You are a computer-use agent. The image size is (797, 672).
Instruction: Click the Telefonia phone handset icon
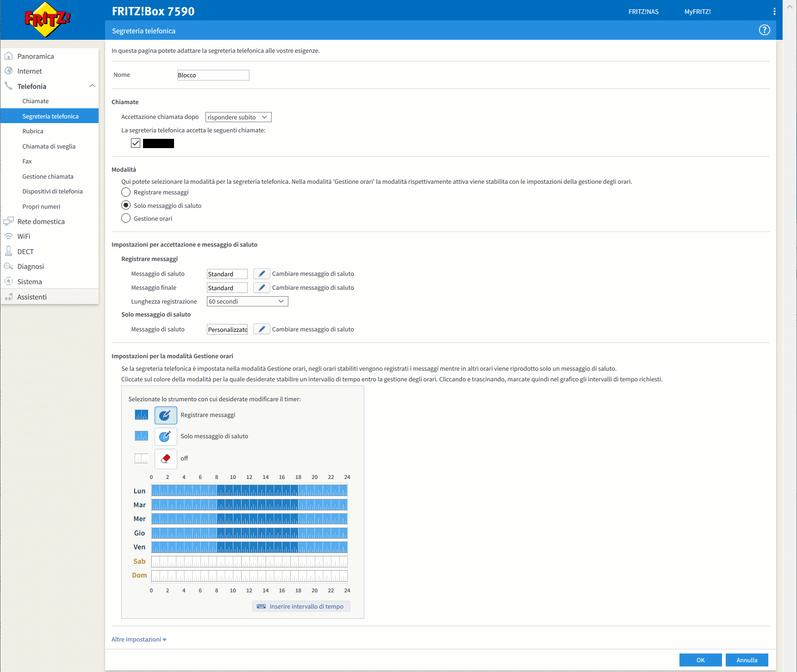tap(8, 86)
